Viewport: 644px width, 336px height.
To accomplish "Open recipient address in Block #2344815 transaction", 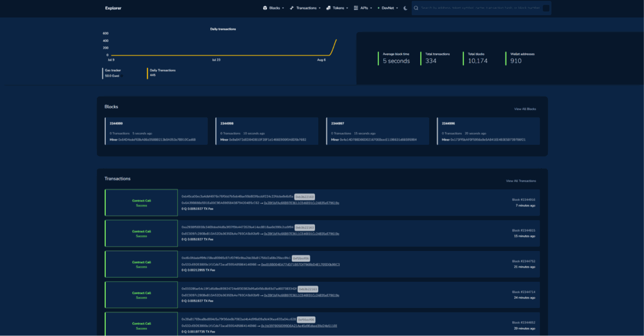I will pos(301,233).
